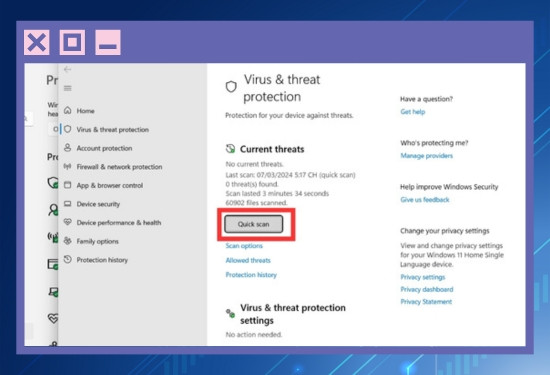Click the 'No action needed.' text
Screen dimensions: 550x375
point(254,334)
